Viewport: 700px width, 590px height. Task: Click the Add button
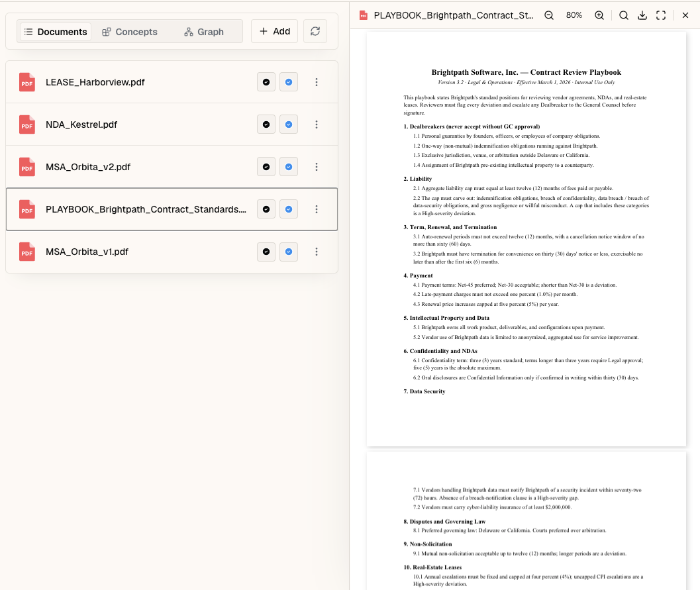point(275,31)
